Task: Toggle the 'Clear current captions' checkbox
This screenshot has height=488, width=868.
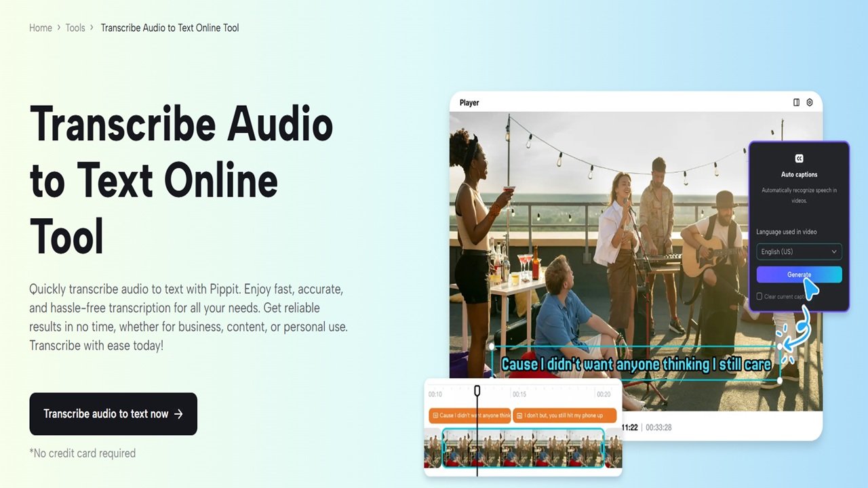Action: coord(759,296)
